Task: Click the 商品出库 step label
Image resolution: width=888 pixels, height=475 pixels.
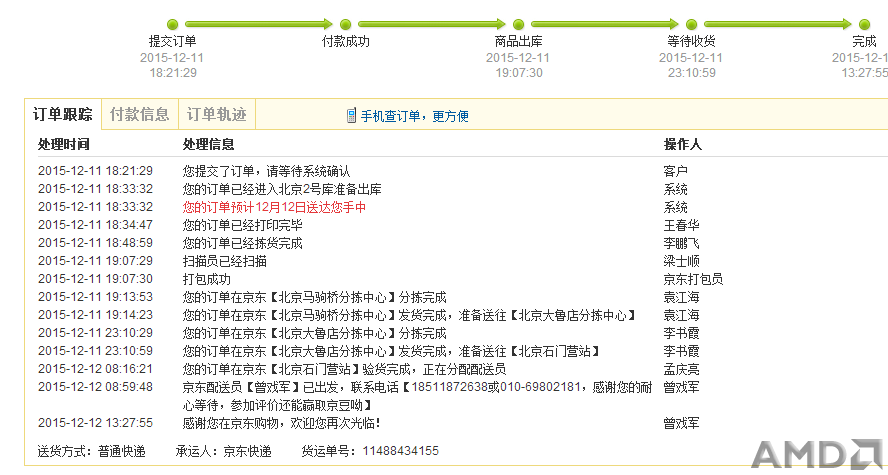Action: (518, 41)
